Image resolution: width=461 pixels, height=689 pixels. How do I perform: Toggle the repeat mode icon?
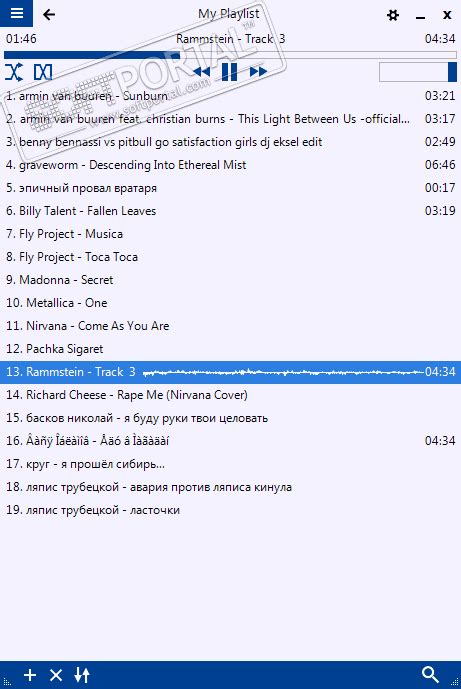43,72
